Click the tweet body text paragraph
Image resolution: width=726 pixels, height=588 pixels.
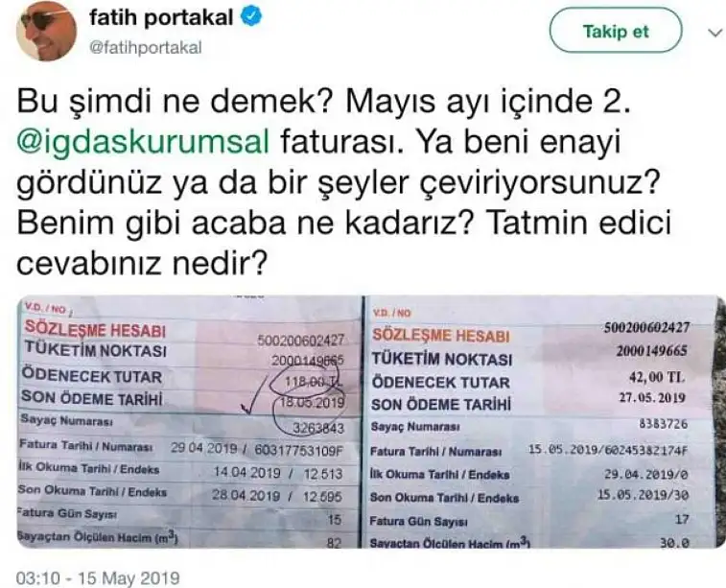point(344,183)
